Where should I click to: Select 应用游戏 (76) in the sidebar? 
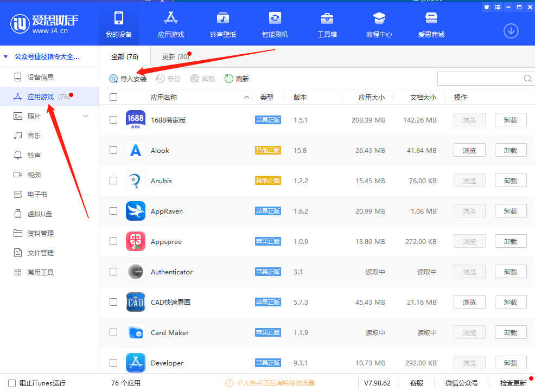pyautogui.click(x=49, y=97)
